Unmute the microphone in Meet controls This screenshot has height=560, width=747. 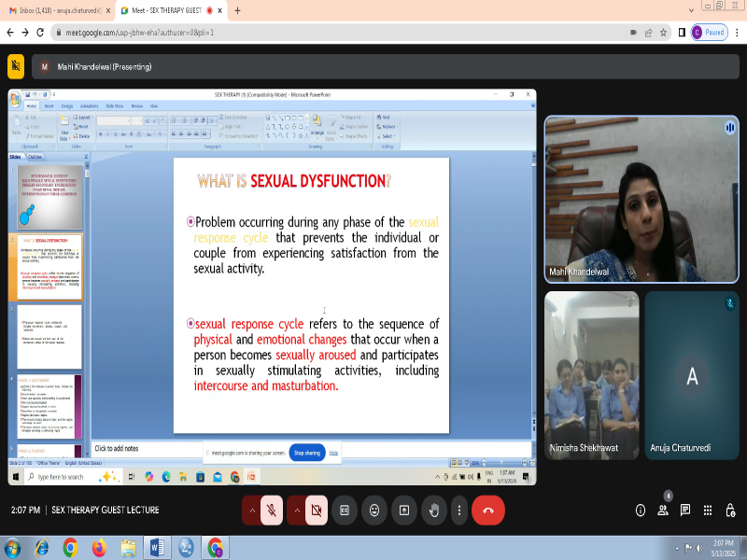click(x=272, y=511)
